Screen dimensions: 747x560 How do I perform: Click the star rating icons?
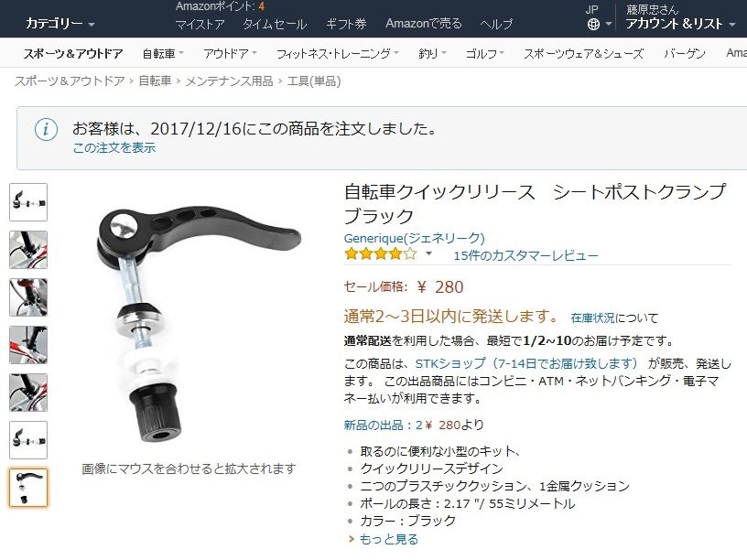(381, 253)
